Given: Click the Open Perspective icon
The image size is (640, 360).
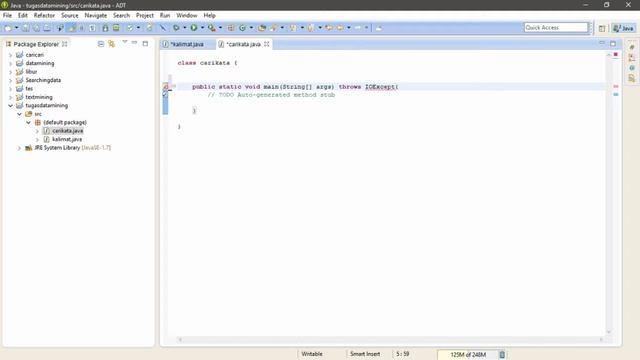Looking at the screenshot, I should click(602, 28).
